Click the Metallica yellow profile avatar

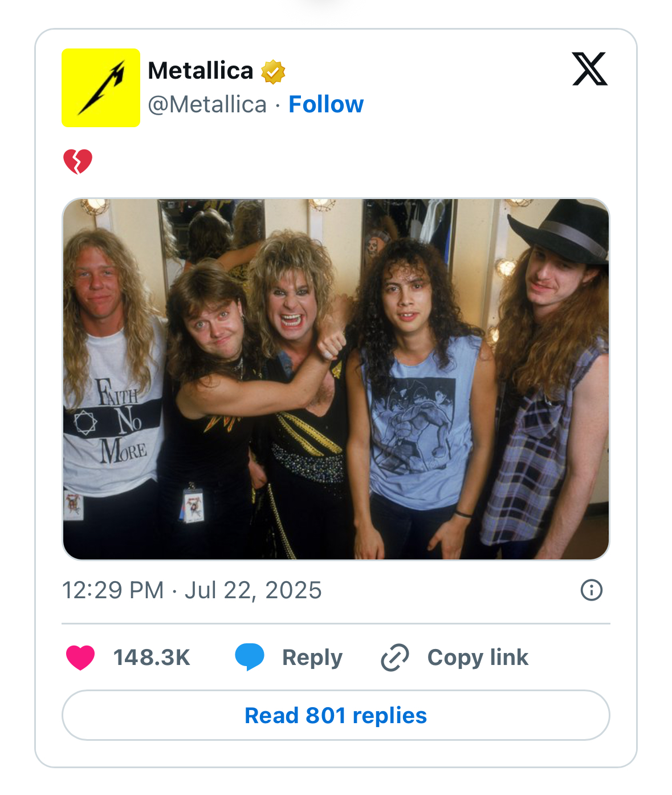pyautogui.click(x=101, y=88)
